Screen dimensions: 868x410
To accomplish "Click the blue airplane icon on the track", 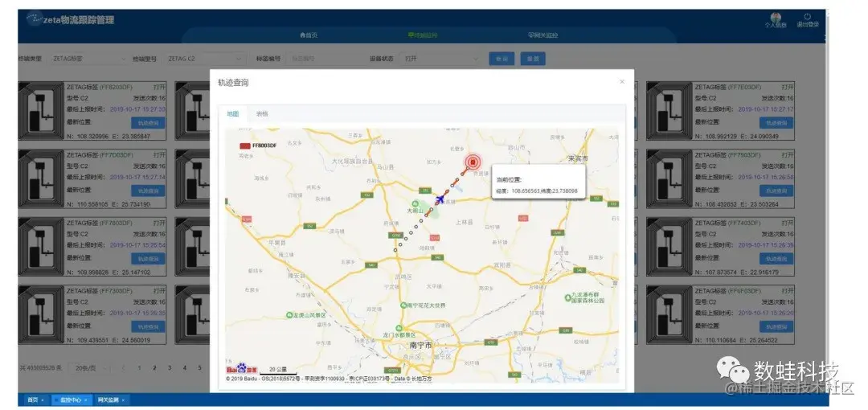I will [x=440, y=199].
